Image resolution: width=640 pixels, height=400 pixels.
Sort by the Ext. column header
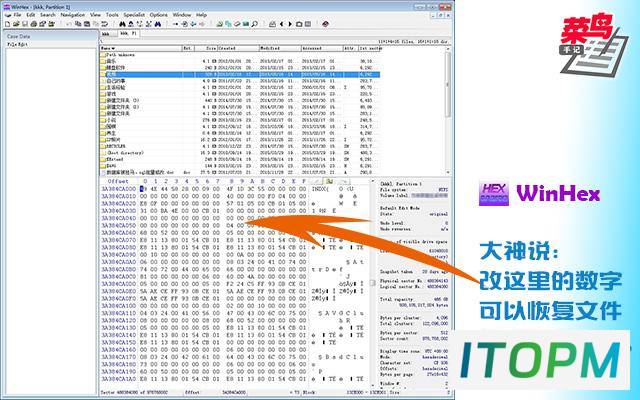(188, 48)
